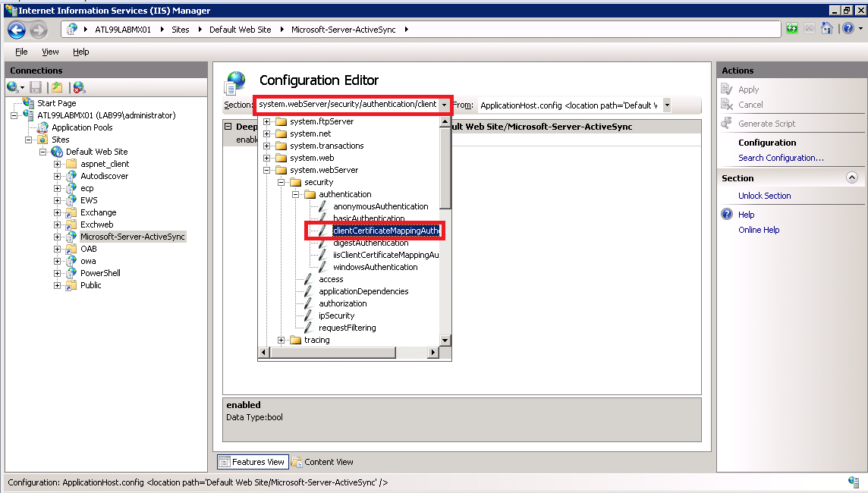868x493 pixels.
Task: Select Default Web Site in tree
Action: [x=97, y=152]
